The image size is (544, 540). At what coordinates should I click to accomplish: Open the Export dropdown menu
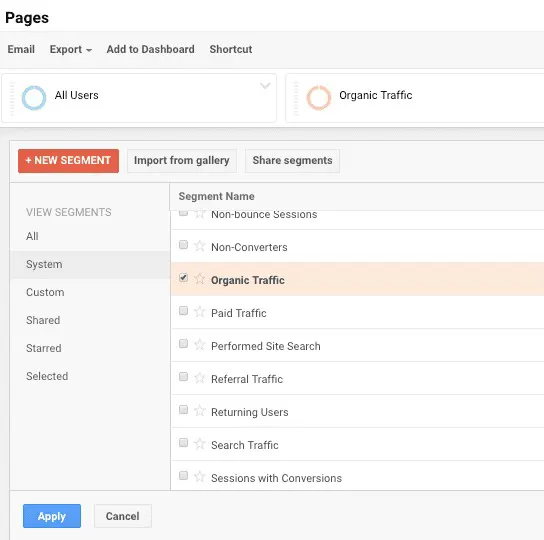[71, 49]
